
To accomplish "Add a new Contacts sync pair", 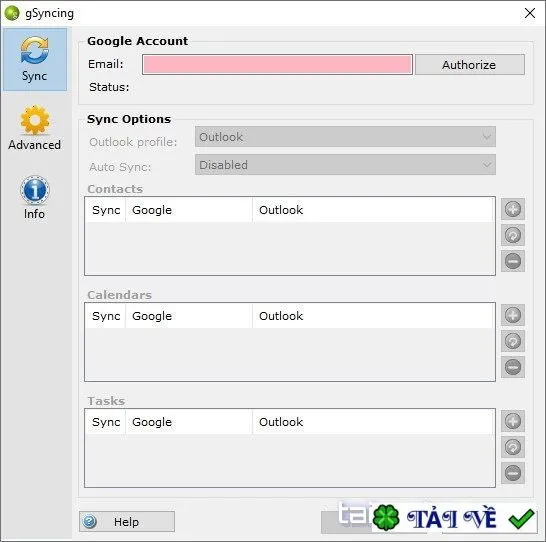I will (513, 209).
